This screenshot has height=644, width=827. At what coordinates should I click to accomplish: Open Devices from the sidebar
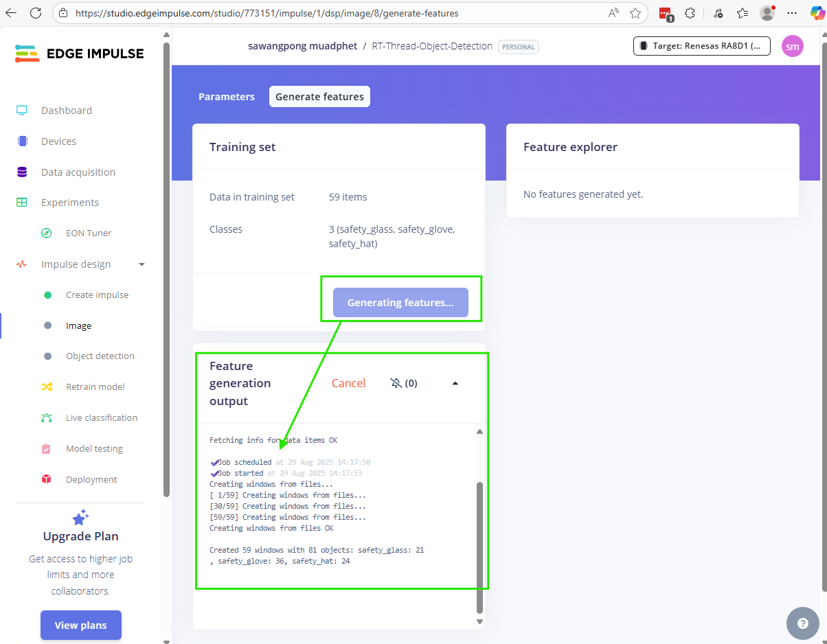pyautogui.click(x=58, y=141)
